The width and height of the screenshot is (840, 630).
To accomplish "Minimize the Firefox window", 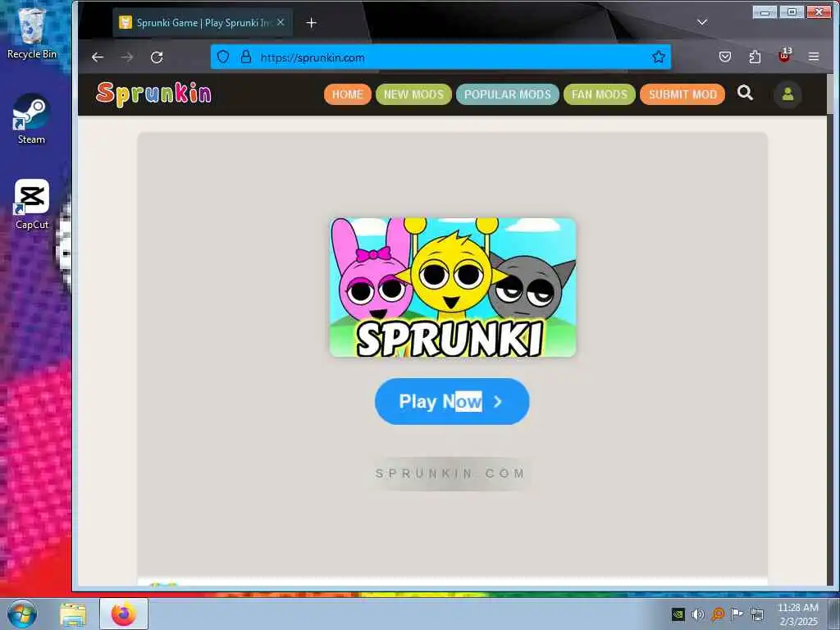I will [765, 11].
